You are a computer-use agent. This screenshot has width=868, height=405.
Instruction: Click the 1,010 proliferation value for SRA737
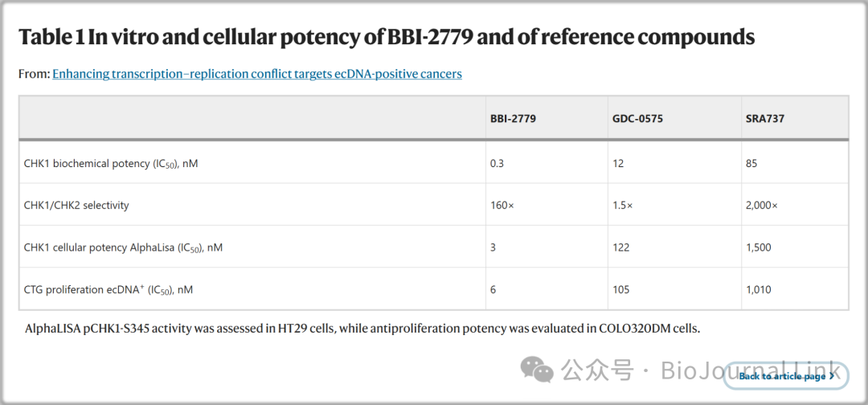pos(759,289)
